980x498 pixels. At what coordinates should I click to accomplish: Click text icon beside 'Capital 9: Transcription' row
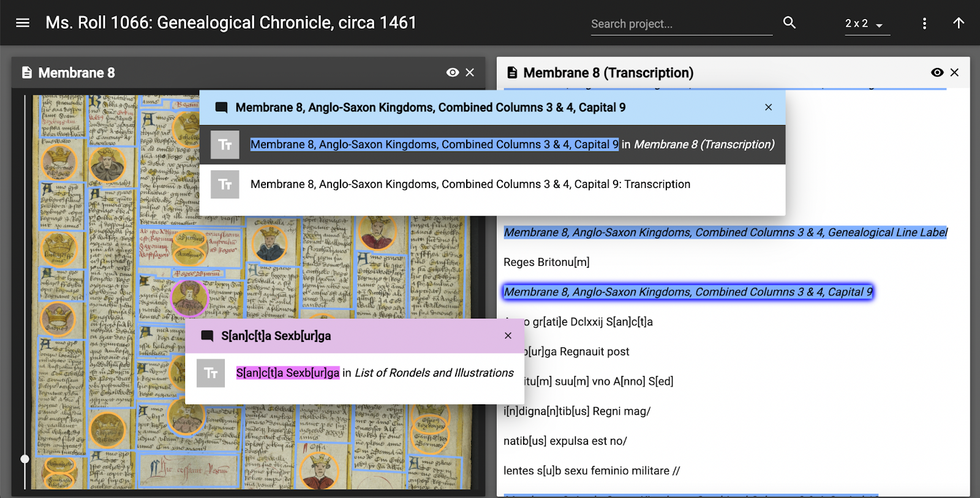pyautogui.click(x=225, y=184)
